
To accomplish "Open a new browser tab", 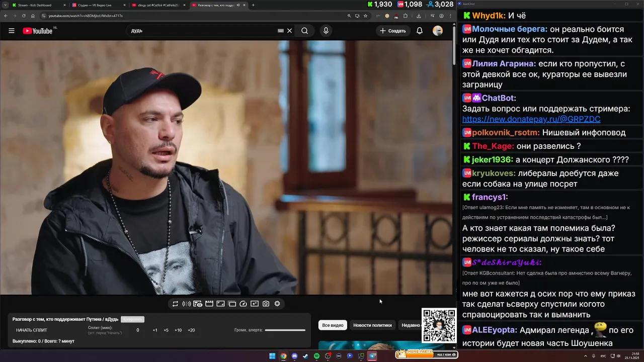I will (253, 5).
